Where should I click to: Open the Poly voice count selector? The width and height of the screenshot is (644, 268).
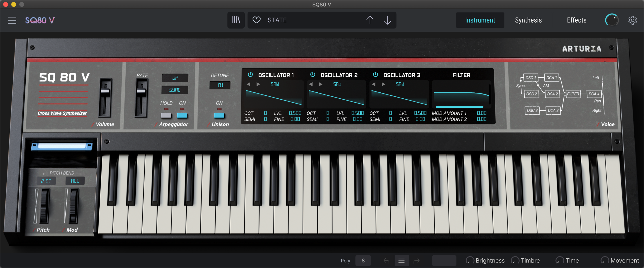point(363,261)
